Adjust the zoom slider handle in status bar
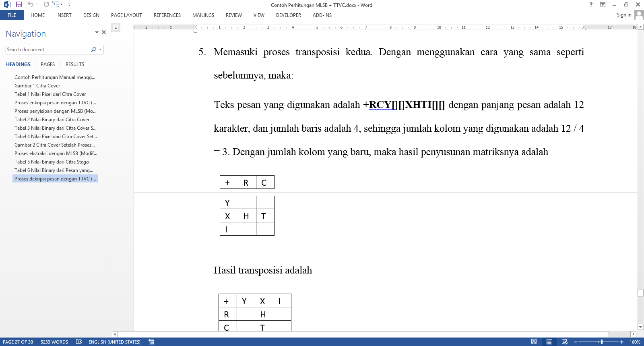The image size is (644, 346). coord(601,342)
